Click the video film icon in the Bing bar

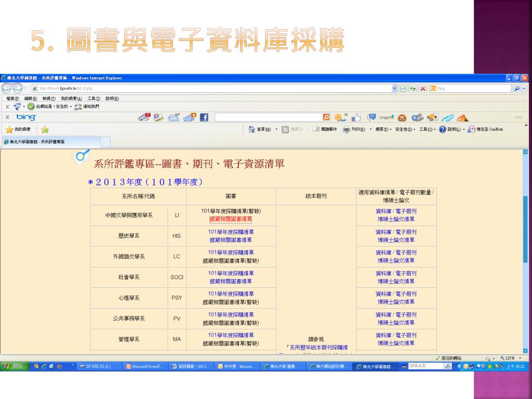pyautogui.click(x=417, y=118)
